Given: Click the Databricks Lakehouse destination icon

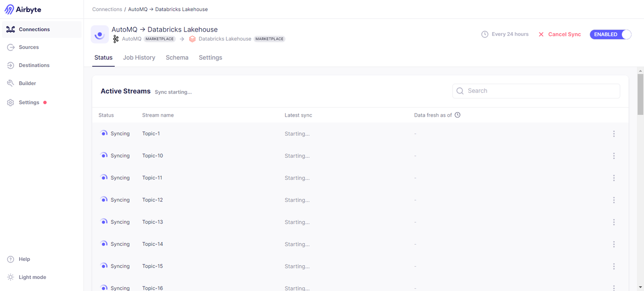Looking at the screenshot, I should pos(192,39).
